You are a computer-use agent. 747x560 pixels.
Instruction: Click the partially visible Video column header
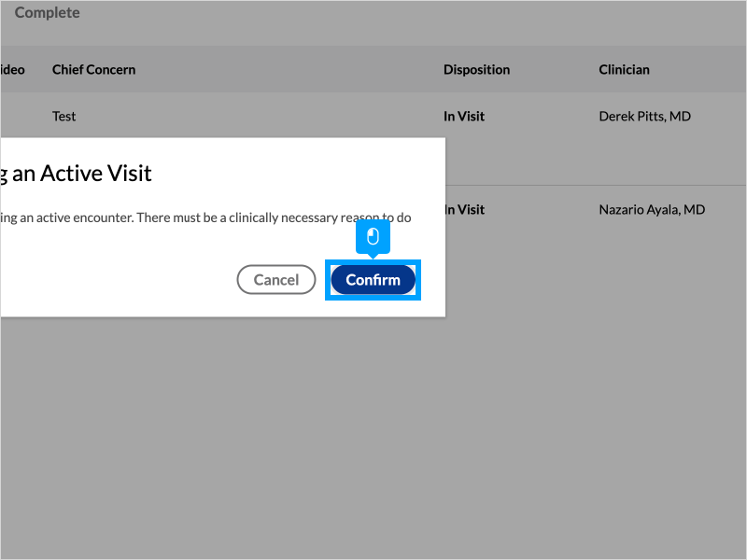13,70
